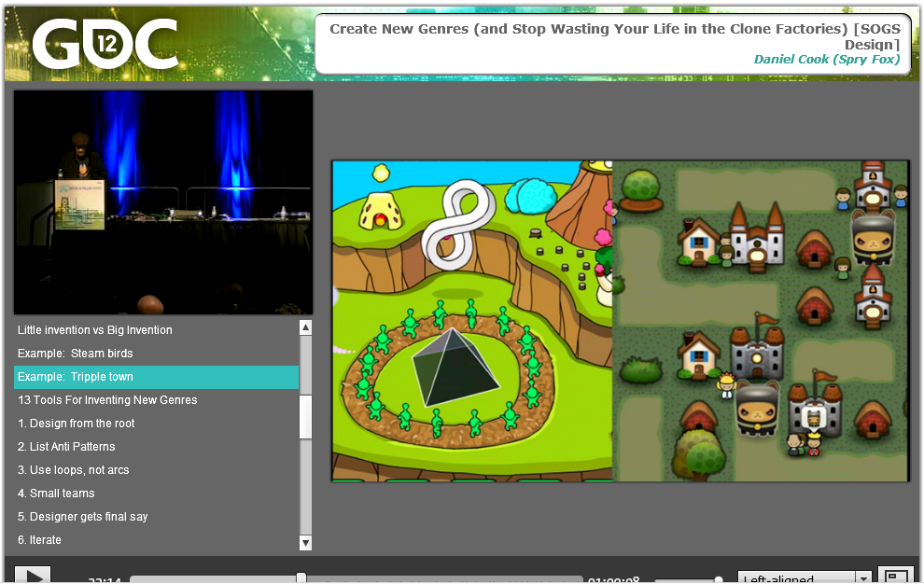Click the talk title text in the header
The width and height of the screenshot is (924, 584).
(x=615, y=36)
